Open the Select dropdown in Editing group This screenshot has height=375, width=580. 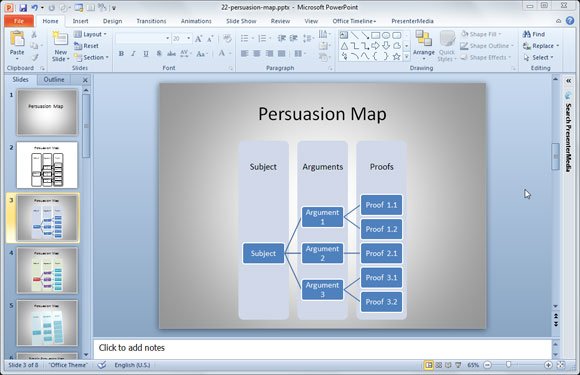click(x=539, y=57)
